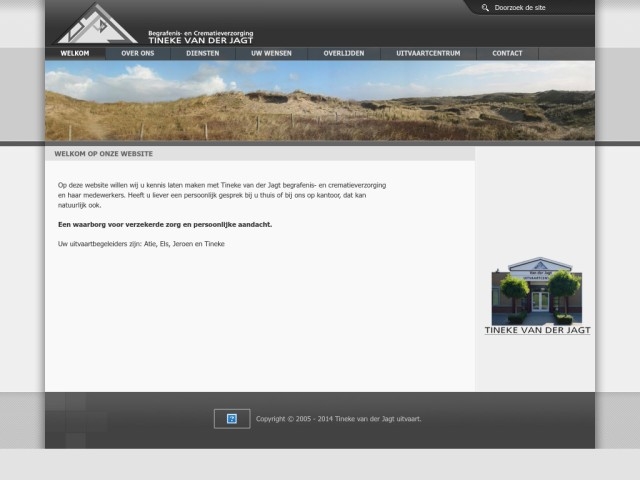Click the Tineke van der Jagt header title

pos(200,39)
